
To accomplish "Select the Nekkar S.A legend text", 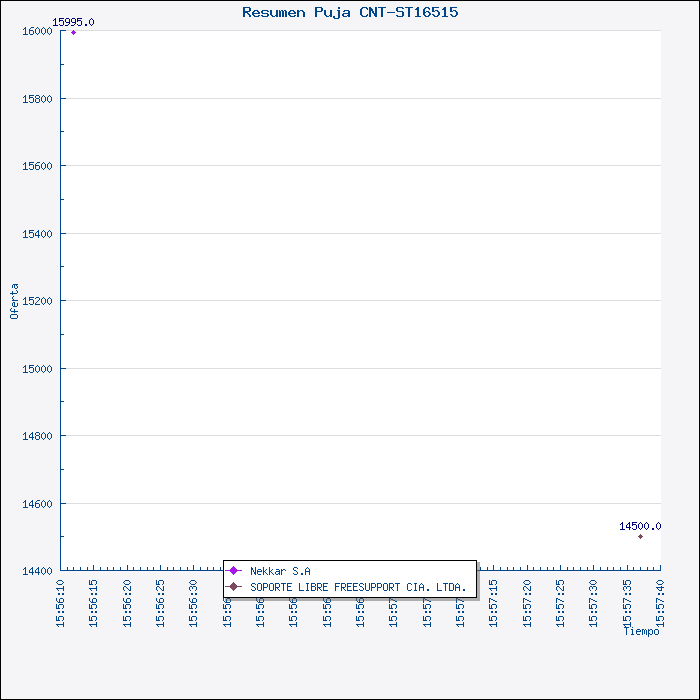I will point(280,571).
